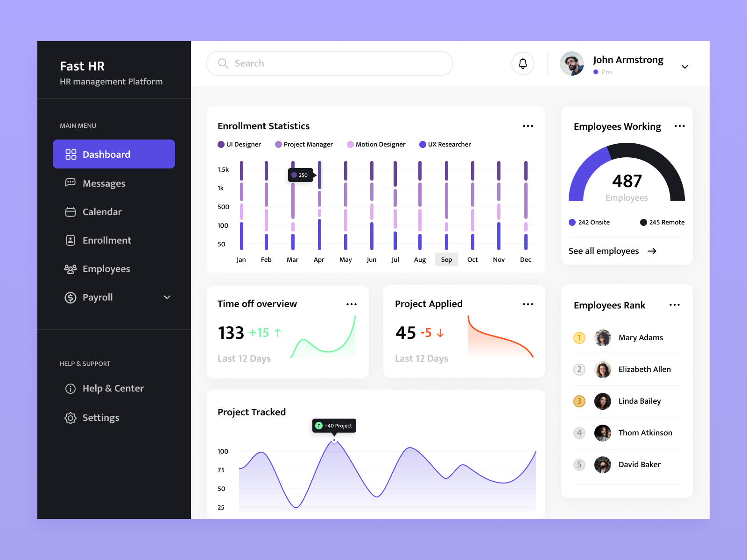The height and width of the screenshot is (560, 747).
Task: Open Settings via gear icon
Action: pyautogui.click(x=70, y=418)
